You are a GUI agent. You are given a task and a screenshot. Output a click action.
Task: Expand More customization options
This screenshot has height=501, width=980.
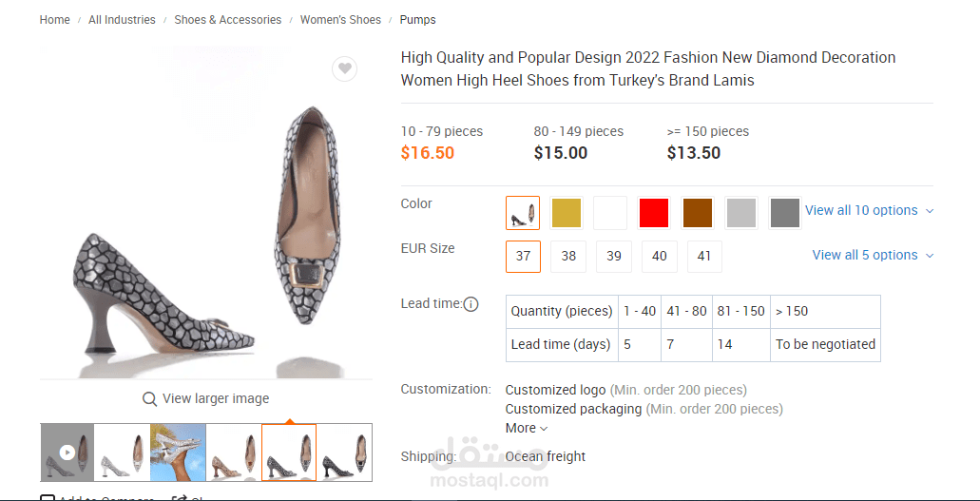click(527, 428)
